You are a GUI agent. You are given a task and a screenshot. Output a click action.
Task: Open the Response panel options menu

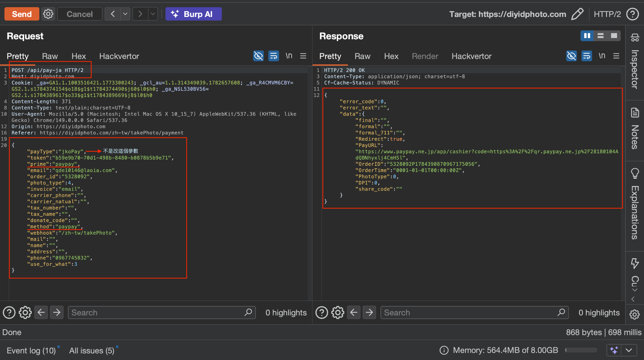(x=616, y=56)
